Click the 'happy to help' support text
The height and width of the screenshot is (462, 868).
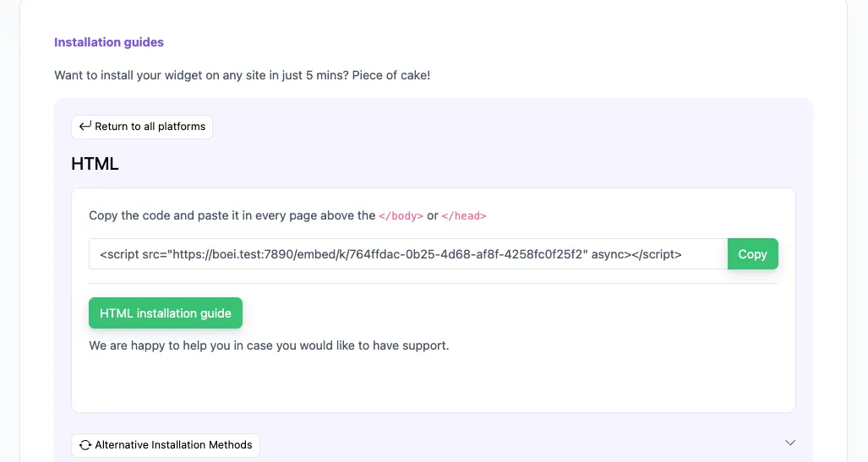pos(269,345)
